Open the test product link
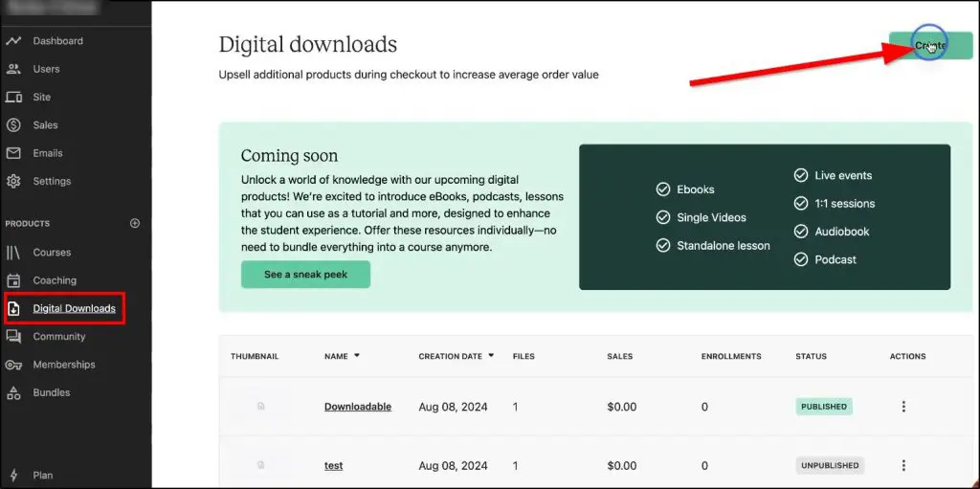This screenshot has width=980, height=489. click(x=334, y=466)
